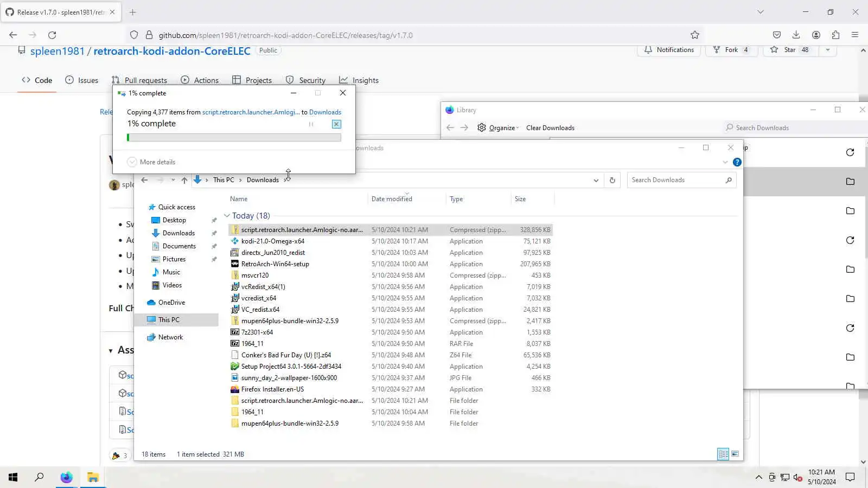Open the Pull requests tab
The height and width of the screenshot is (488, 868).
[x=139, y=80]
